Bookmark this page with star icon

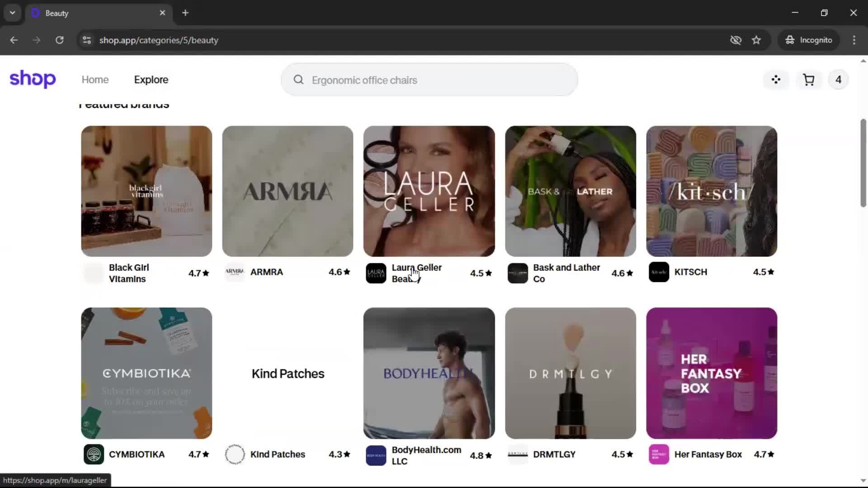pos(756,40)
